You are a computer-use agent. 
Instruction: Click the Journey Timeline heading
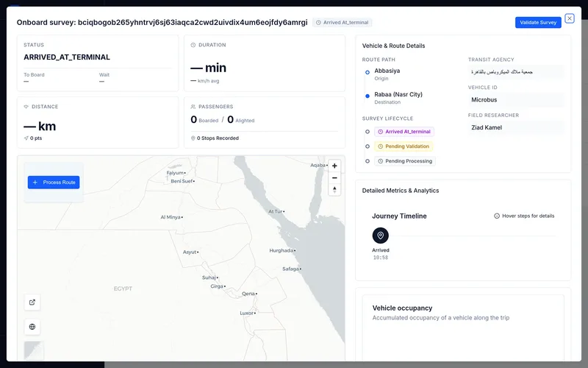pos(399,216)
